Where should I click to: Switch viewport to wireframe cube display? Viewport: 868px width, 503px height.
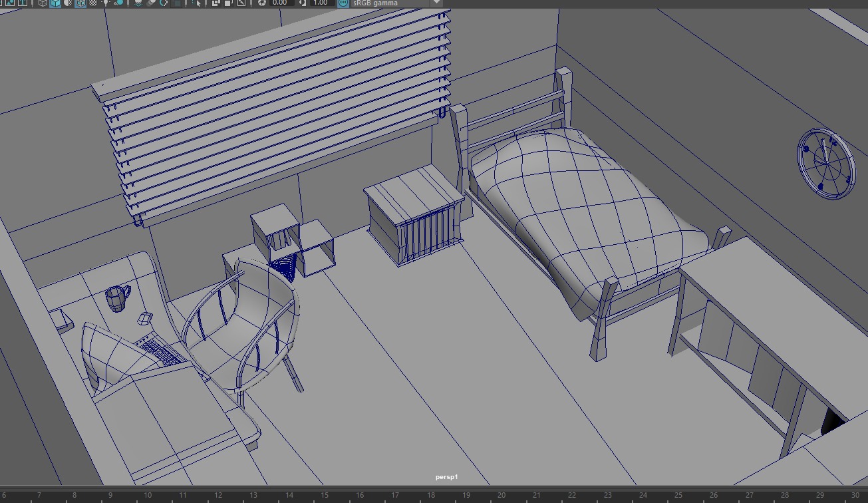[43, 3]
